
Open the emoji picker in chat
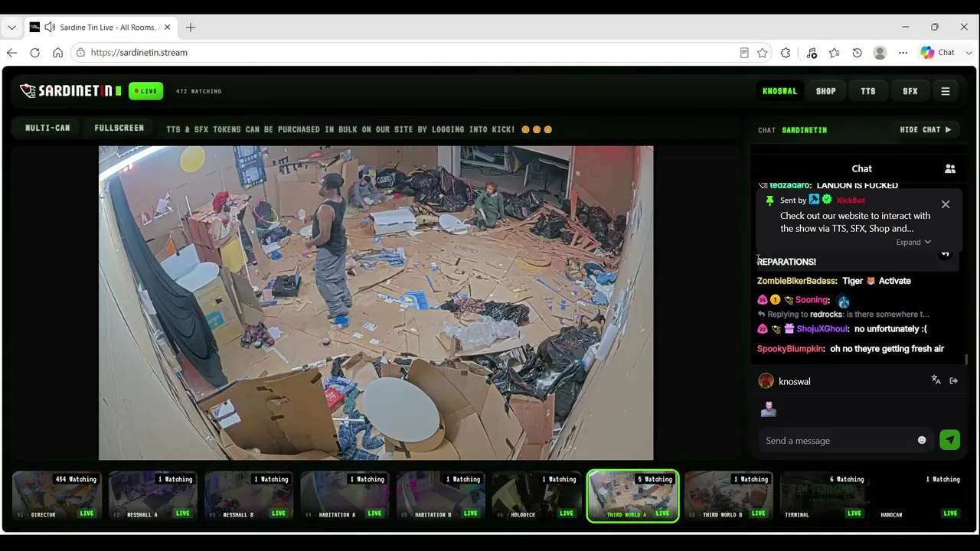point(922,441)
